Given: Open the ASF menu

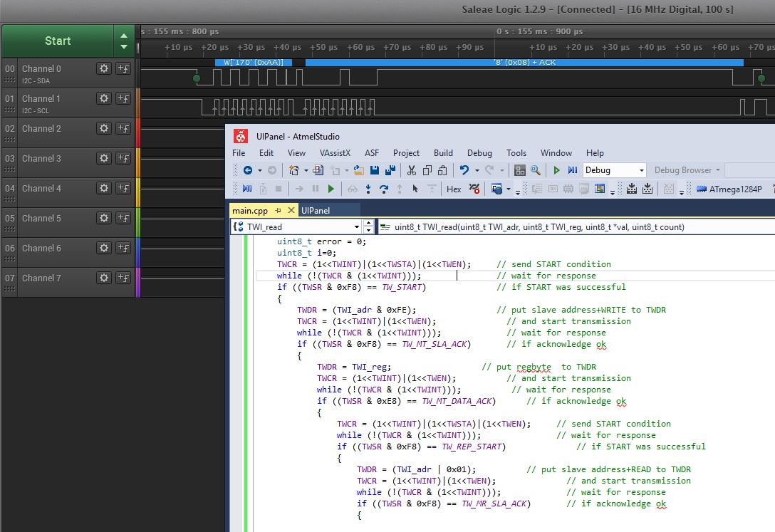Looking at the screenshot, I should [x=372, y=153].
